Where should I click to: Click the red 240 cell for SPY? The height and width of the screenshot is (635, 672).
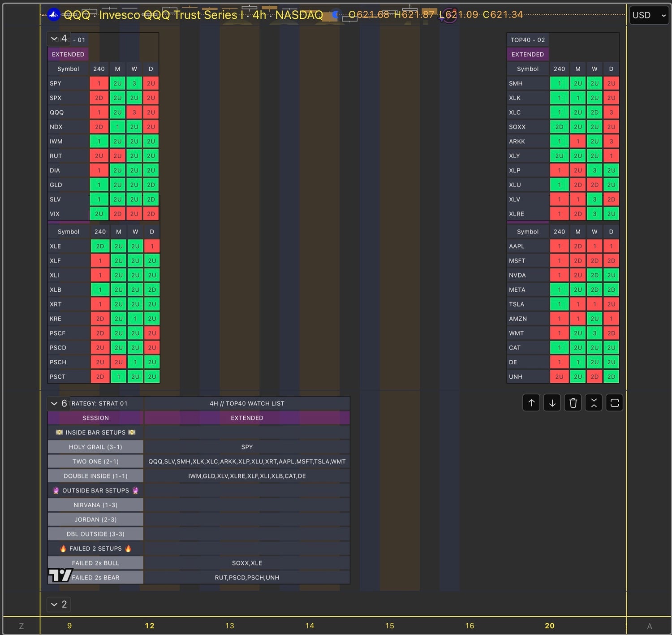click(99, 83)
